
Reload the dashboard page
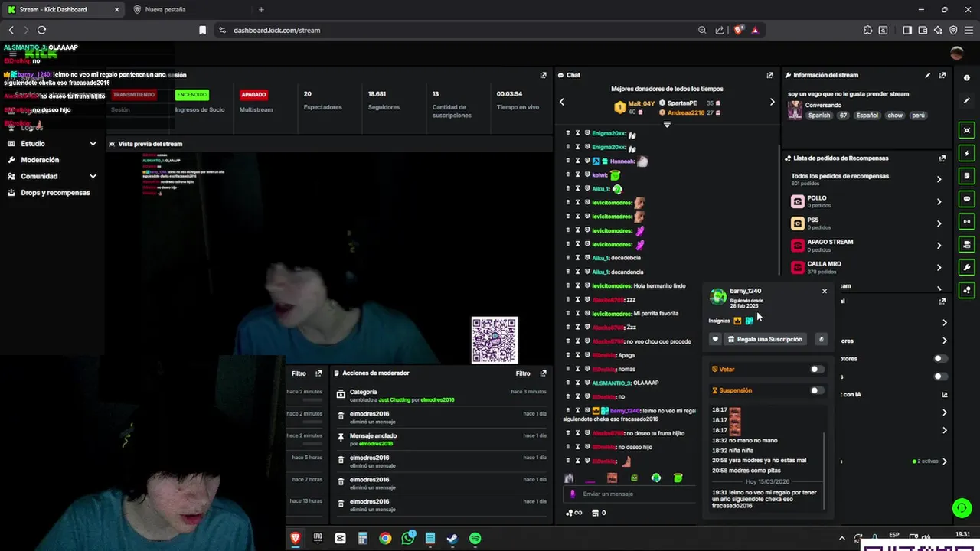point(41,30)
